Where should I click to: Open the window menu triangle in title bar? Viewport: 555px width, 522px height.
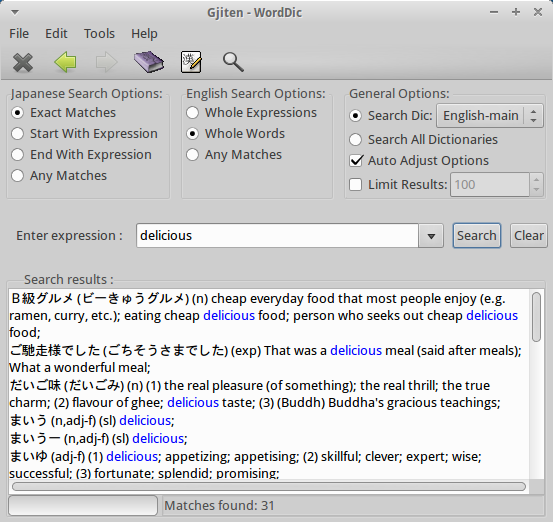point(15,13)
